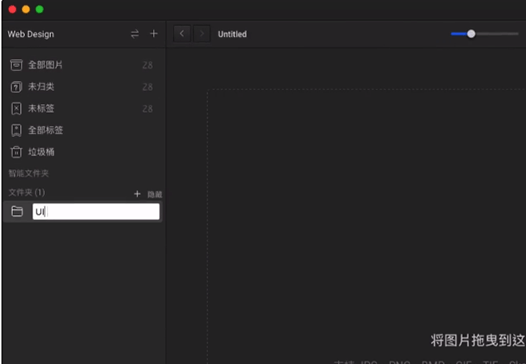Click the yellow minimize window button
The image size is (526, 364).
26,9
